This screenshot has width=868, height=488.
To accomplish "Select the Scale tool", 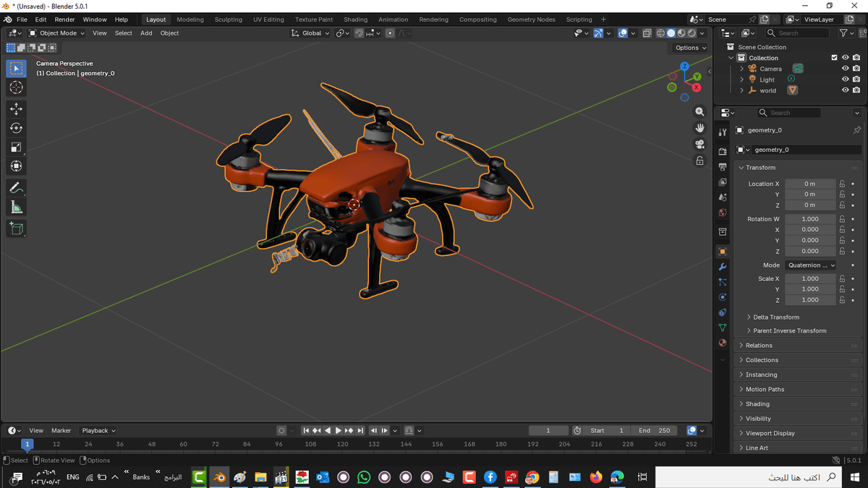I will [16, 147].
